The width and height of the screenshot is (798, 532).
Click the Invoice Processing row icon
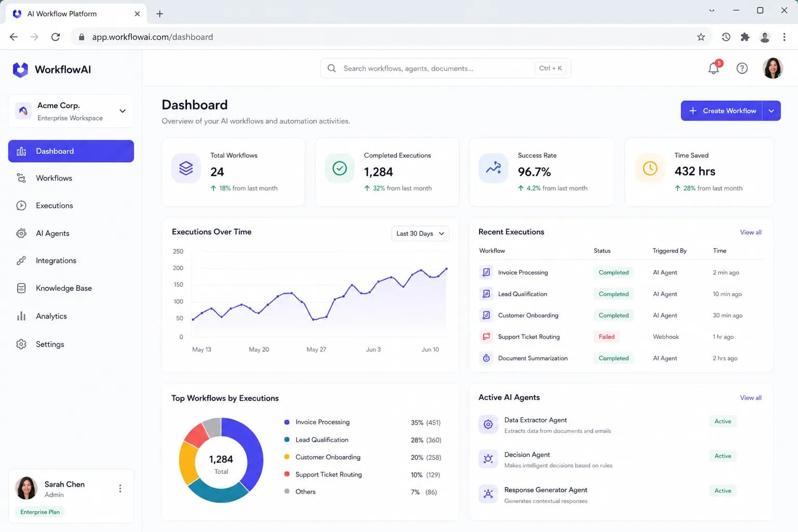coord(486,272)
